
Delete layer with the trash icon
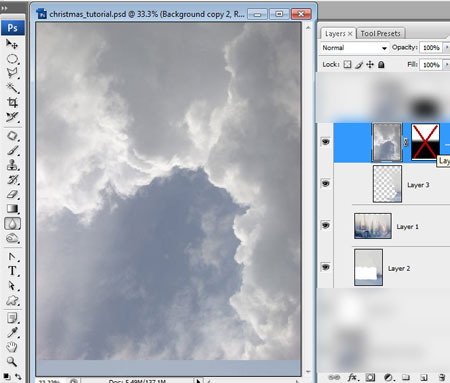coord(442,377)
